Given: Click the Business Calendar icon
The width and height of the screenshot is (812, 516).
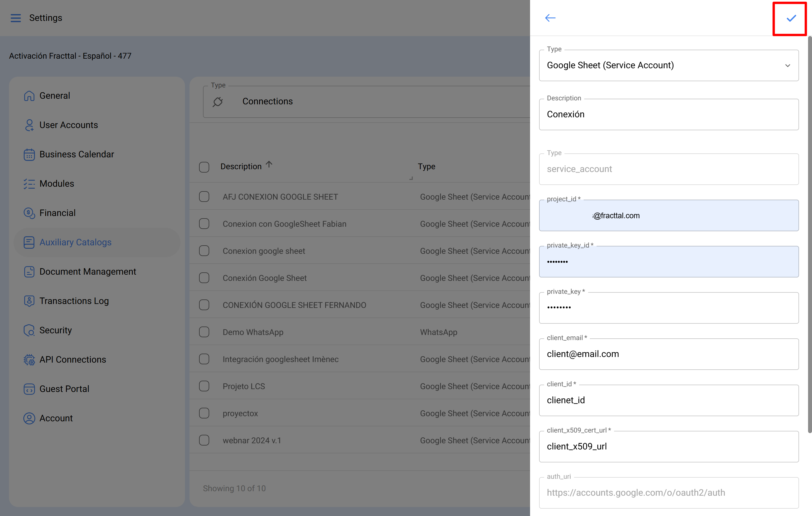Looking at the screenshot, I should pyautogui.click(x=29, y=154).
